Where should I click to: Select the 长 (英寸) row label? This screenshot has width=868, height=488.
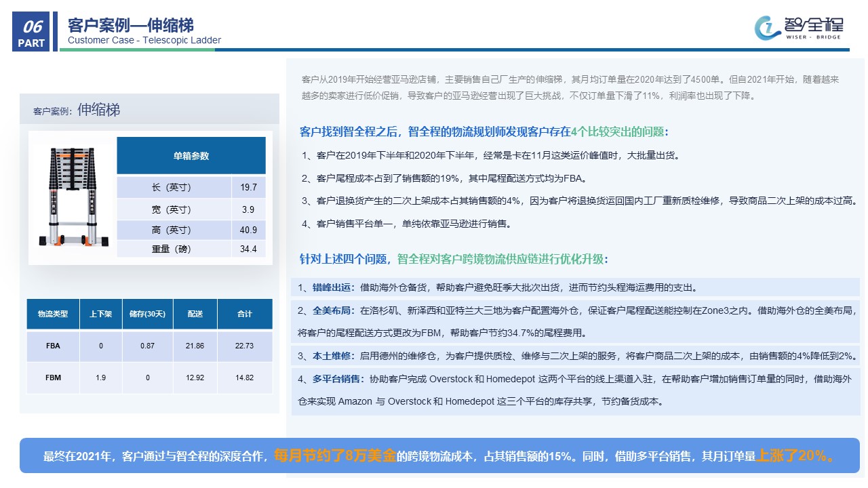point(174,188)
